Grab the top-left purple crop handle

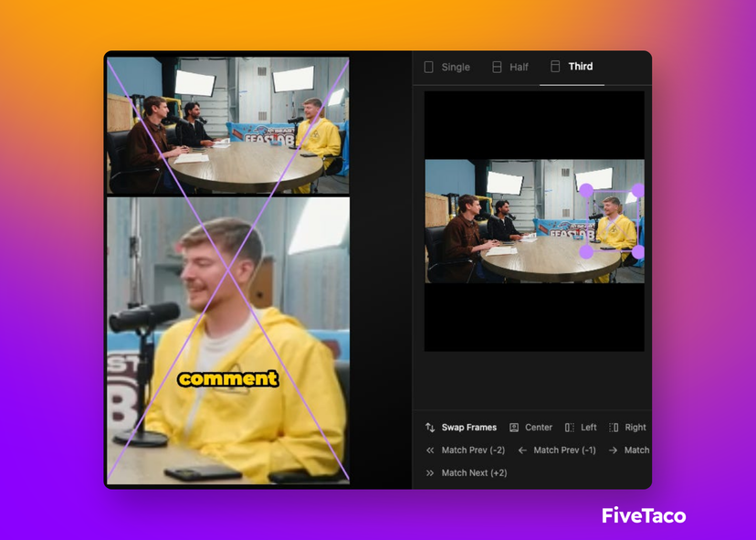586,190
